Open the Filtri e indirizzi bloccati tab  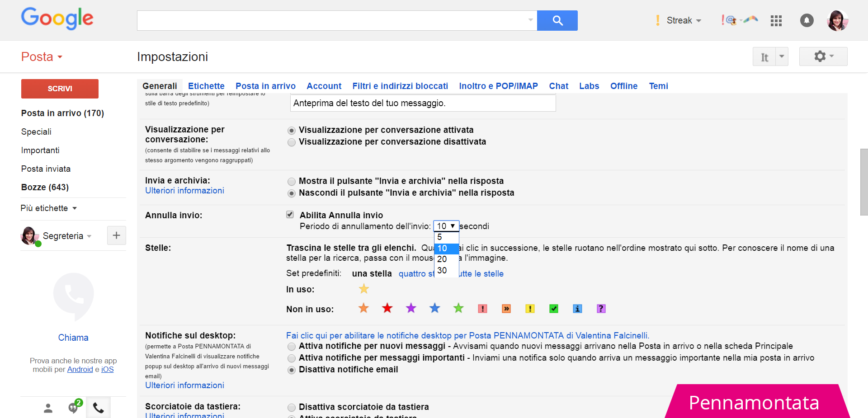(400, 86)
